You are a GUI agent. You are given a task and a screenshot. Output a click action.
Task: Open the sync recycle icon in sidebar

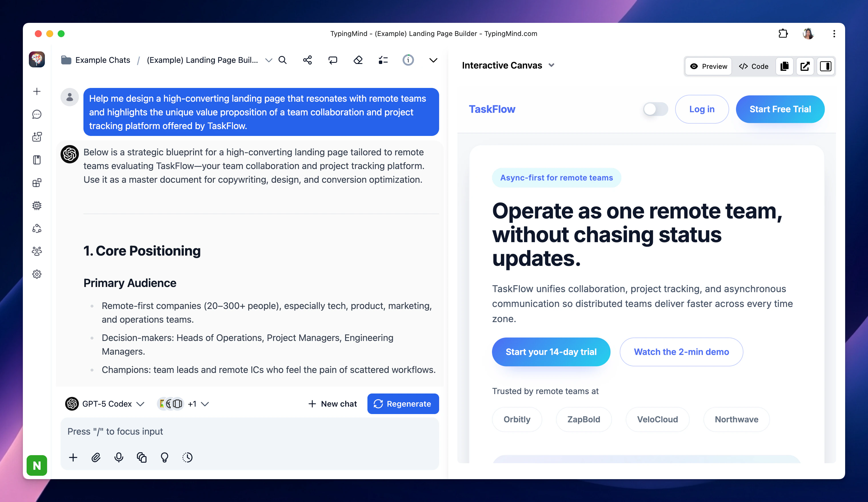coord(37,228)
